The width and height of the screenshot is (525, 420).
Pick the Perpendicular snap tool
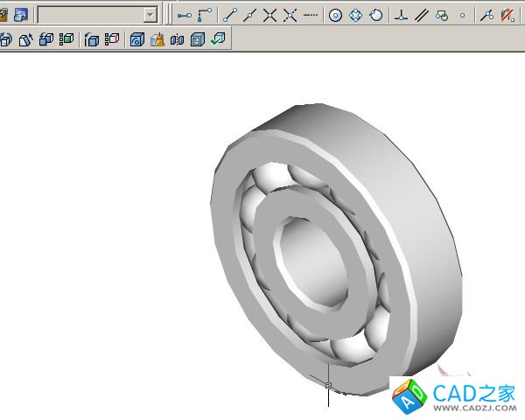coord(401,15)
